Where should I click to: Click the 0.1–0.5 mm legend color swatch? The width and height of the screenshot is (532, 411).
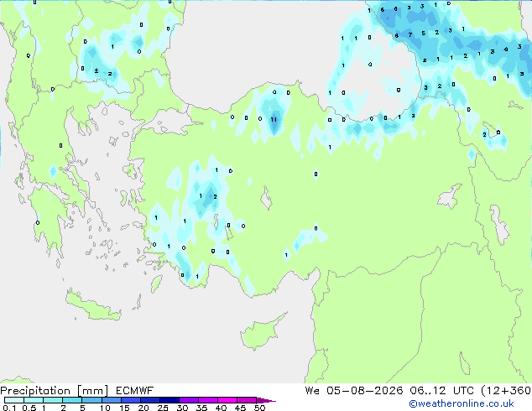[14, 400]
